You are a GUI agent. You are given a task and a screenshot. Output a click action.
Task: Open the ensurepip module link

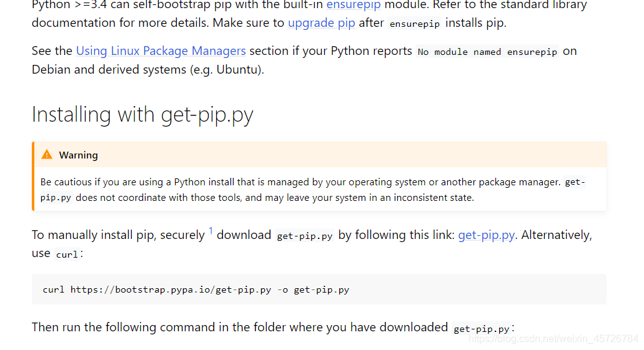pyautogui.click(x=354, y=5)
